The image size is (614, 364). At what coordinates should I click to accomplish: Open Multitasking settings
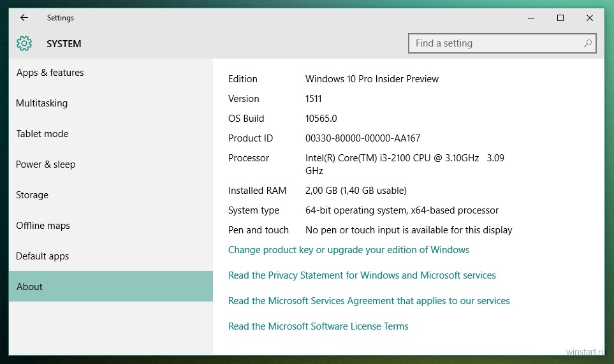point(111,103)
